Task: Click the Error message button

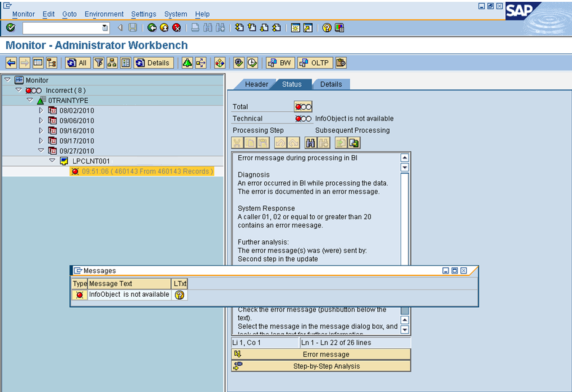Action: [x=321, y=355]
